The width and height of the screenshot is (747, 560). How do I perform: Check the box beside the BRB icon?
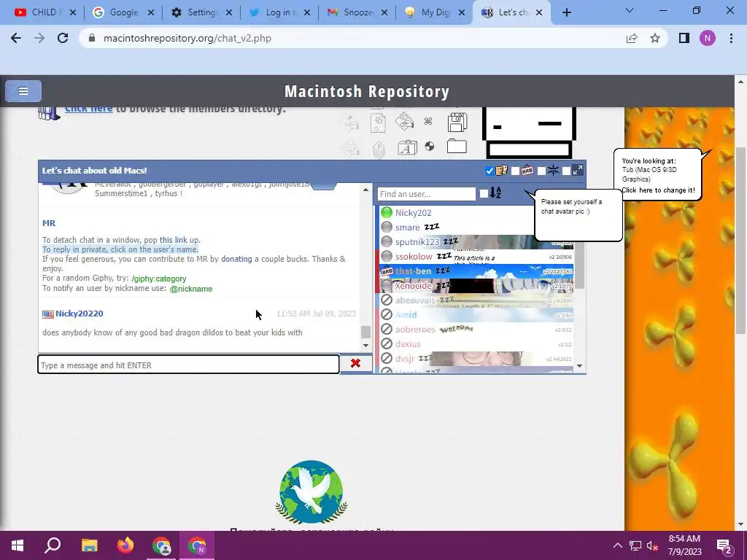click(x=515, y=171)
